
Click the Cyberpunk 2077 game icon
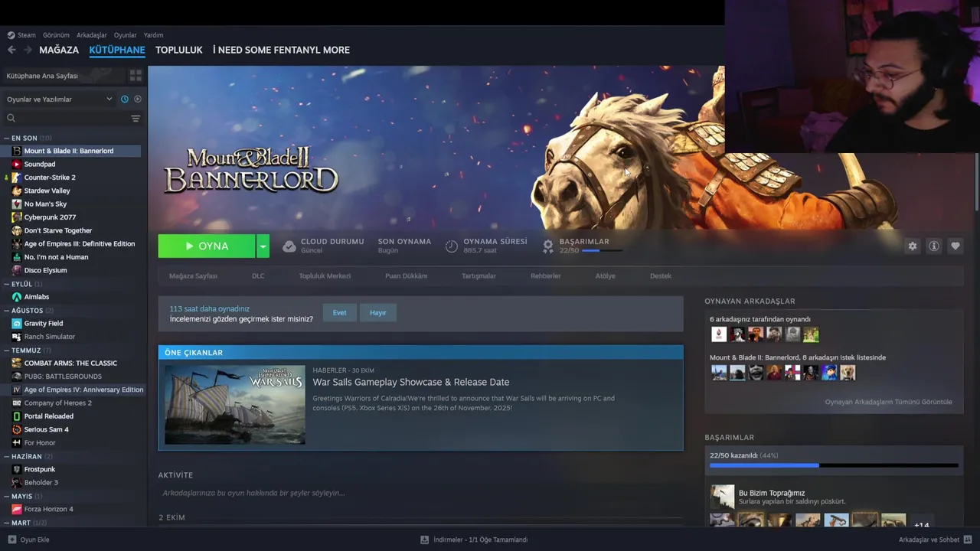pyautogui.click(x=17, y=217)
